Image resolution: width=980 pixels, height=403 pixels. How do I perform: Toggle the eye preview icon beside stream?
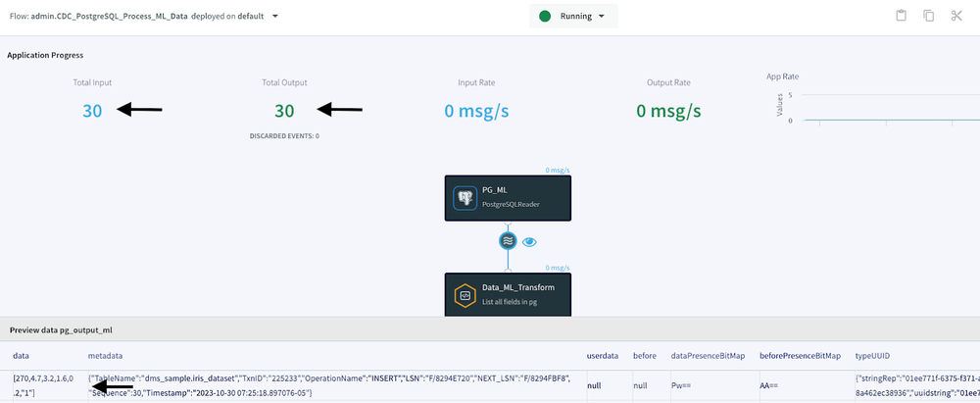pos(529,241)
